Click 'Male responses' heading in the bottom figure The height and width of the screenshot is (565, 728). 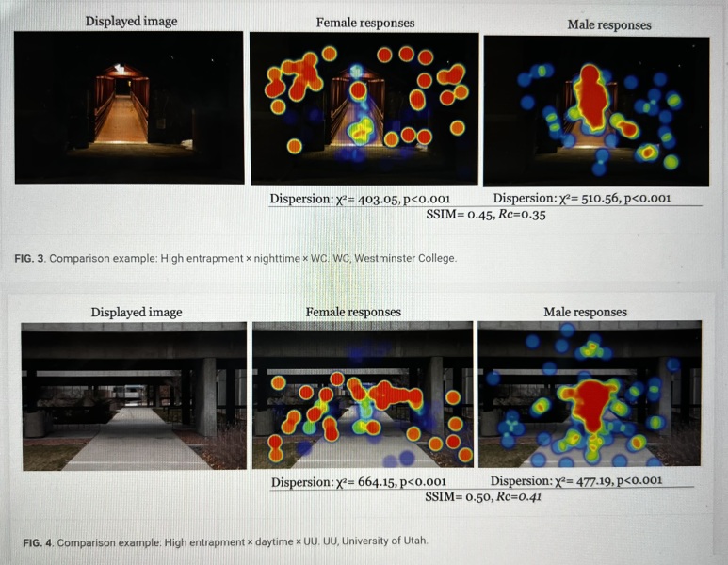click(x=585, y=312)
